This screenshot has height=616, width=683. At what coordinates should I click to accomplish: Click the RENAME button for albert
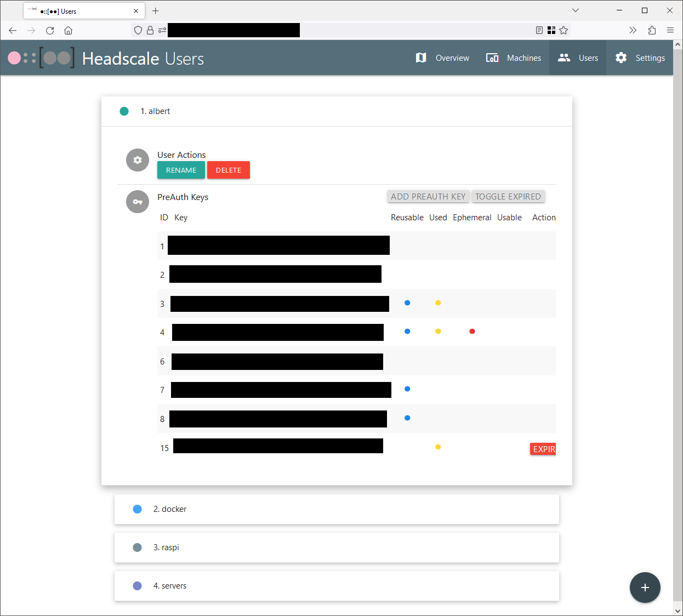tap(181, 170)
